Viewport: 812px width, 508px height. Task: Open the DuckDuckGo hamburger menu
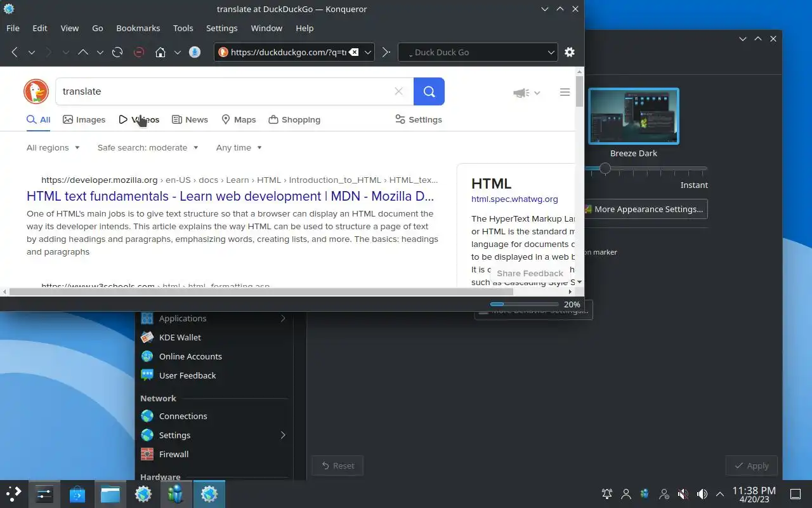pyautogui.click(x=565, y=92)
